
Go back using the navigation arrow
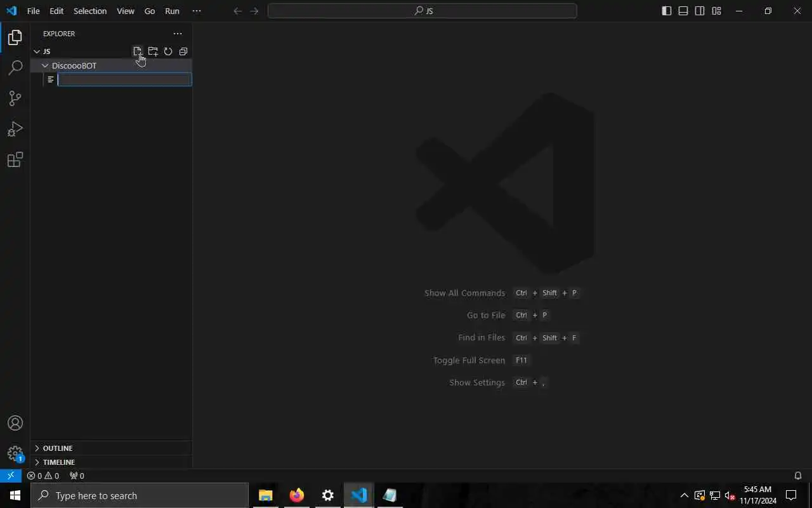point(237,11)
